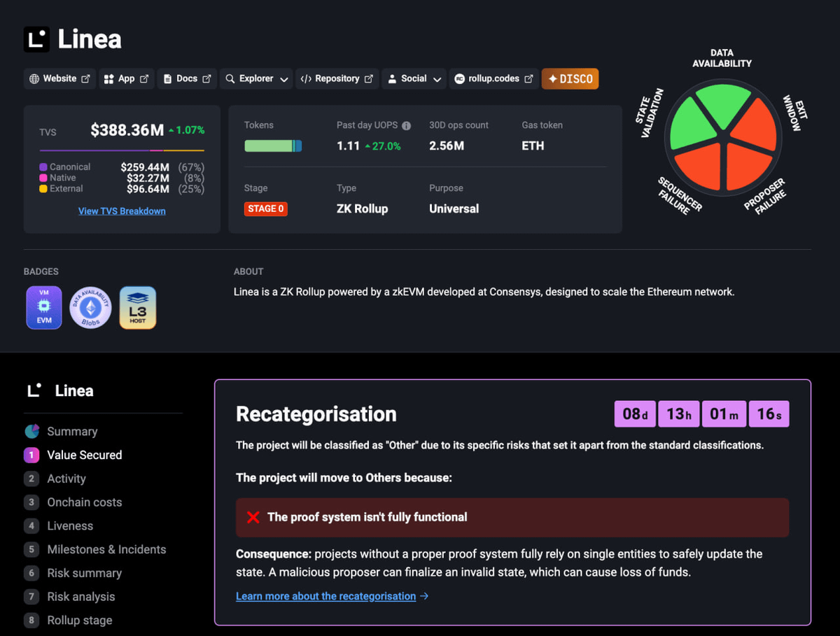Go to Rollup stage section
Viewport: 840px width, 636px height.
click(x=79, y=621)
